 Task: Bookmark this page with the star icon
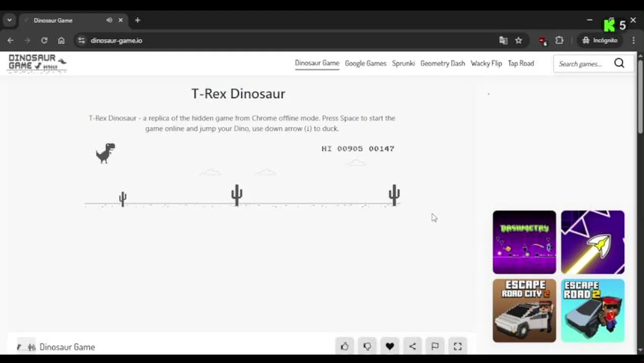(519, 40)
